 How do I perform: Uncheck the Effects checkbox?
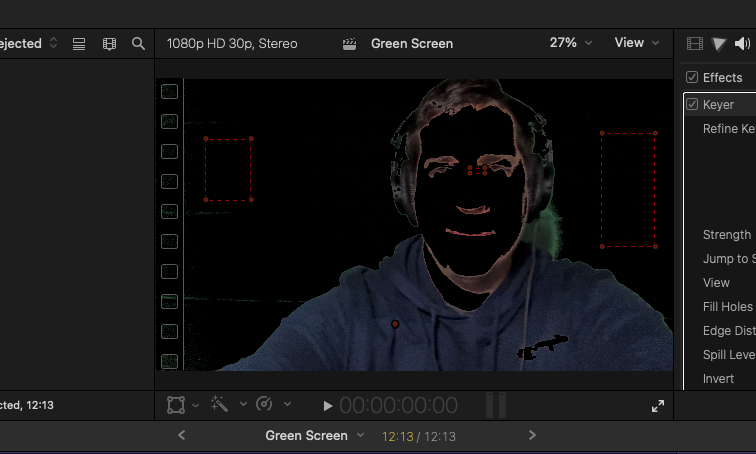tap(692, 77)
